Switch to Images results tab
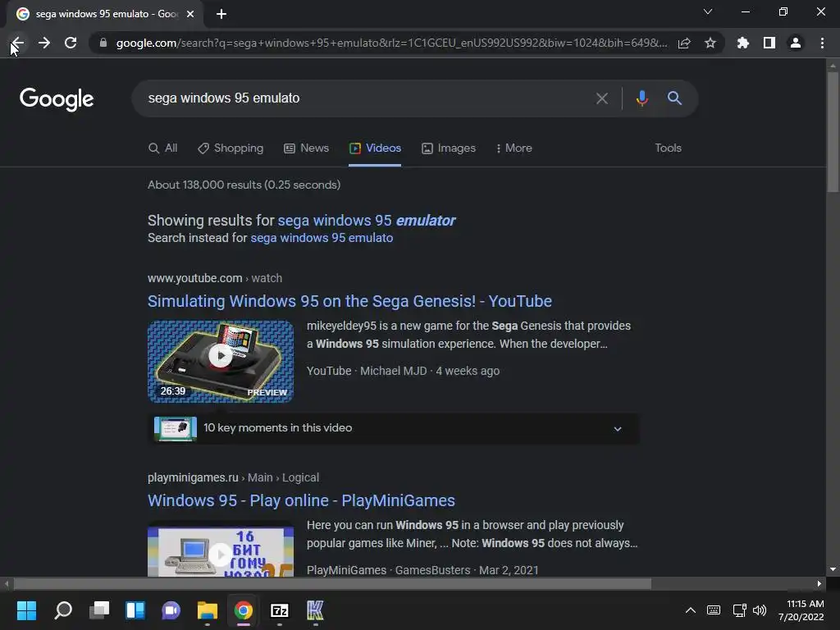 click(449, 148)
